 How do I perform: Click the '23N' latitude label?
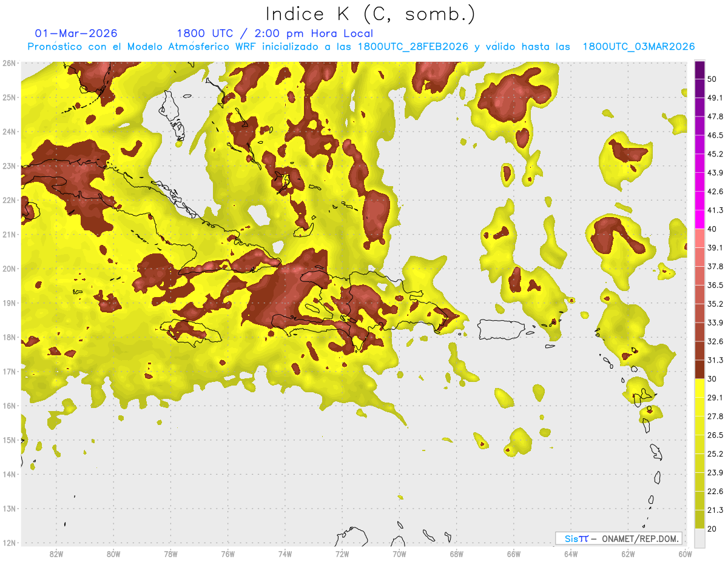click(x=9, y=166)
